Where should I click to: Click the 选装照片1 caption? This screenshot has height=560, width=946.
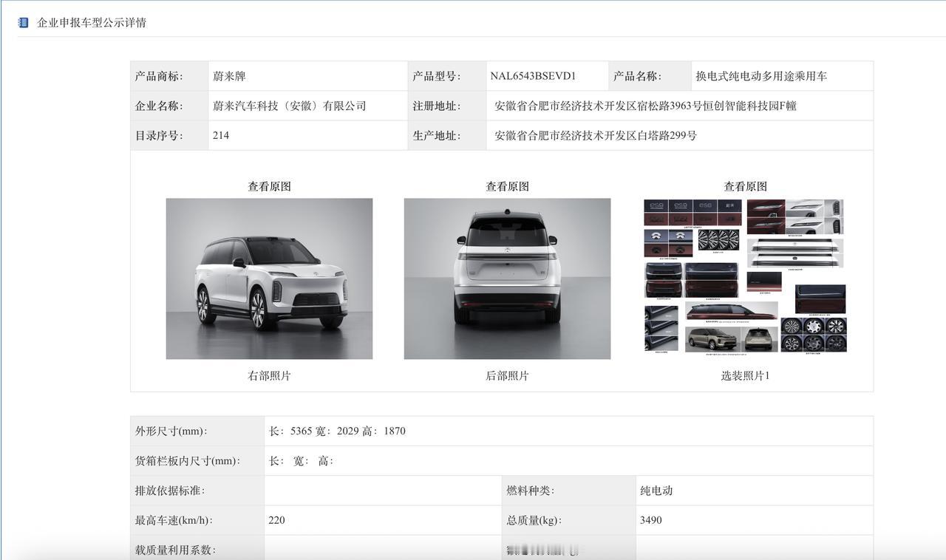coord(745,376)
